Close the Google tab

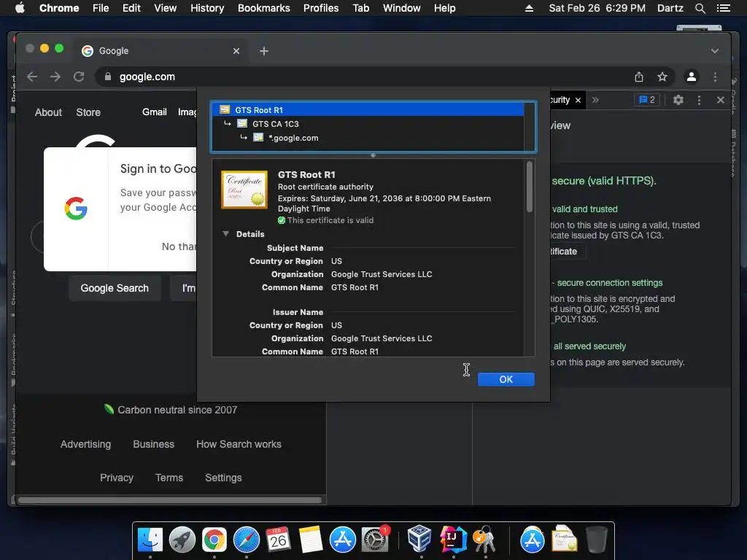point(236,51)
